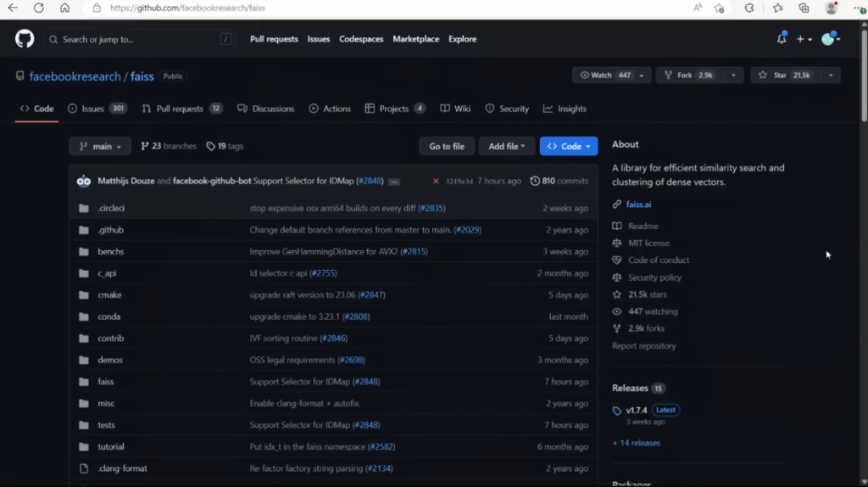This screenshot has width=868, height=487.
Task: Click the Go to file button
Action: 446,146
